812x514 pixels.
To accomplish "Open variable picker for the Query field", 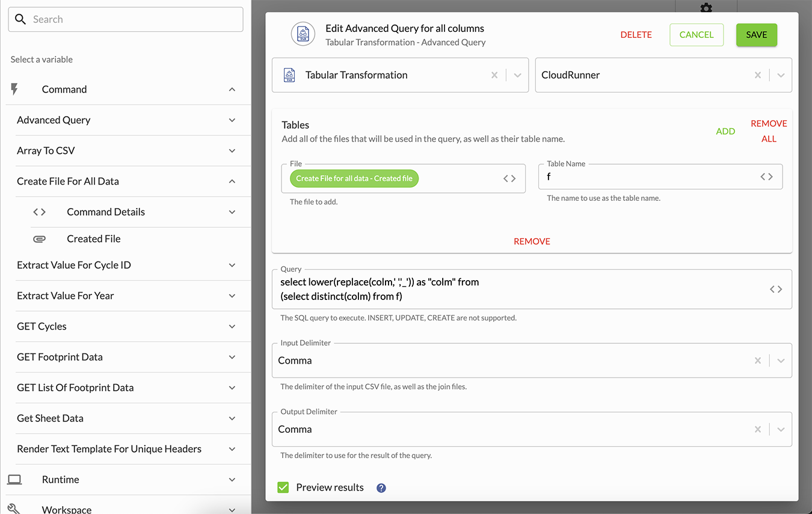I will pos(776,289).
